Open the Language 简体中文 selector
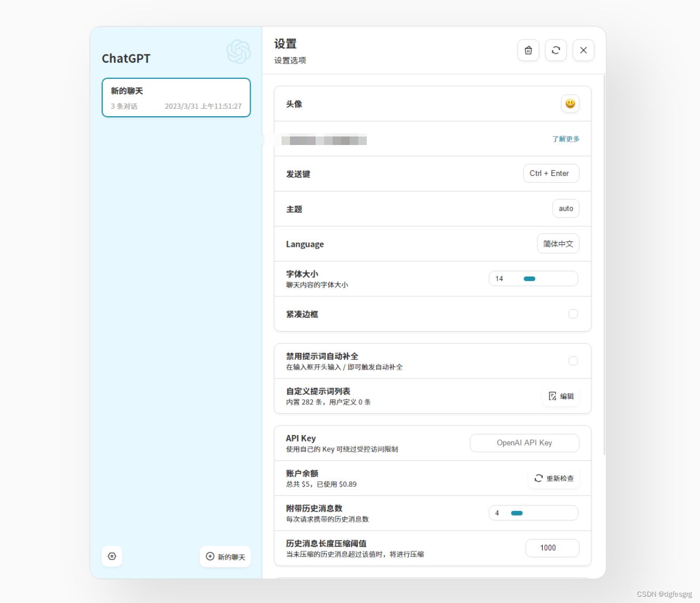Image resolution: width=700 pixels, height=603 pixels. point(558,244)
